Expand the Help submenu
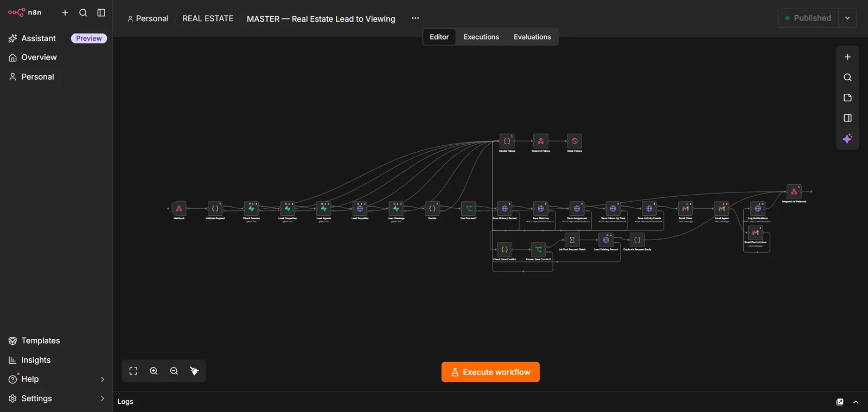Image resolution: width=868 pixels, height=412 pixels. (103, 379)
